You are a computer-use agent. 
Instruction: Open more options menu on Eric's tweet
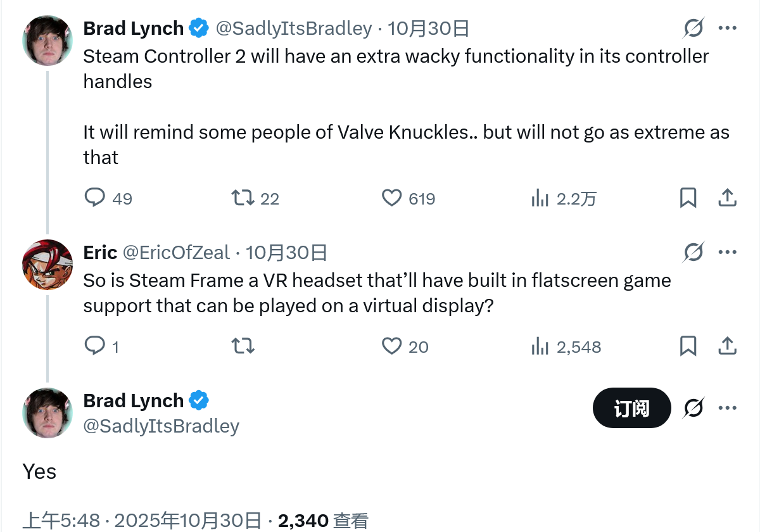point(727,253)
